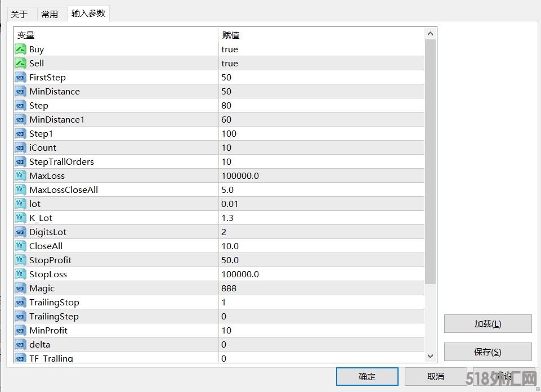
Task: Click the integer icon next to StepTrallOrders
Action: 20,162
